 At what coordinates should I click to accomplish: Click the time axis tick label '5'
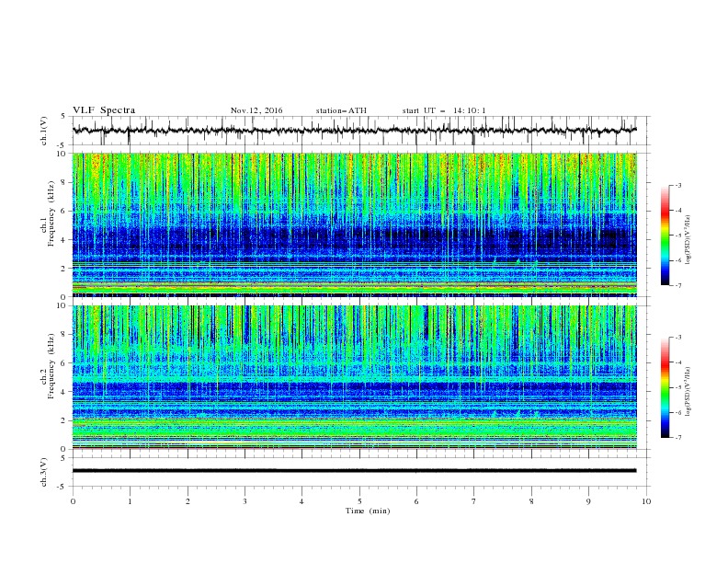(x=359, y=501)
